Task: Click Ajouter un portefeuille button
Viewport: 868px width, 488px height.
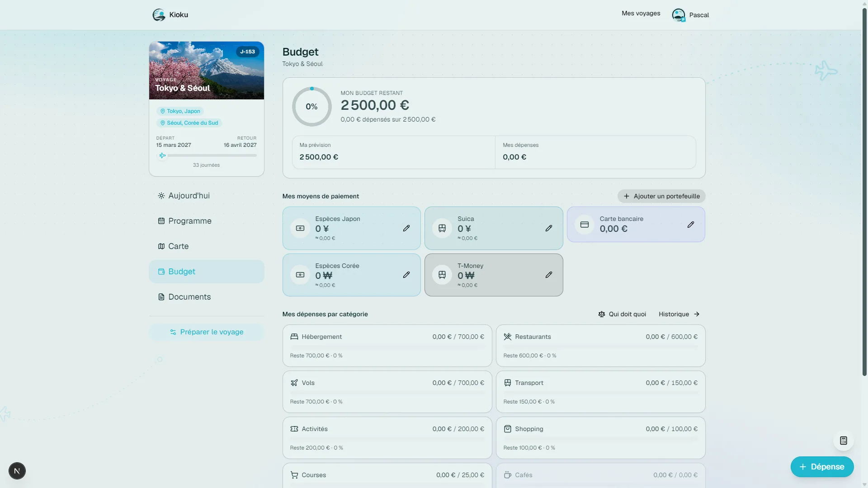Action: (x=661, y=196)
